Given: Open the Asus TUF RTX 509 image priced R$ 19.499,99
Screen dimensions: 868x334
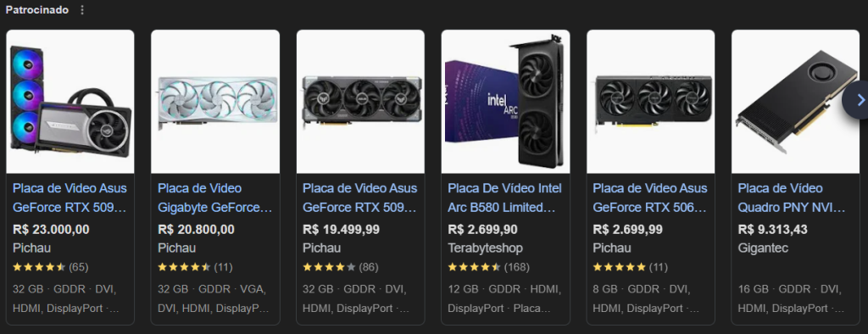Looking at the screenshot, I should 360,102.
